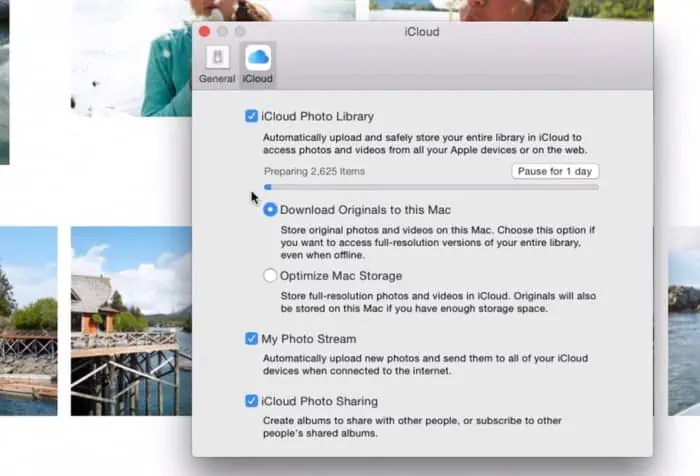Select Download Originals to this Mac
Image resolution: width=700 pixels, height=476 pixels.
[x=270, y=209]
